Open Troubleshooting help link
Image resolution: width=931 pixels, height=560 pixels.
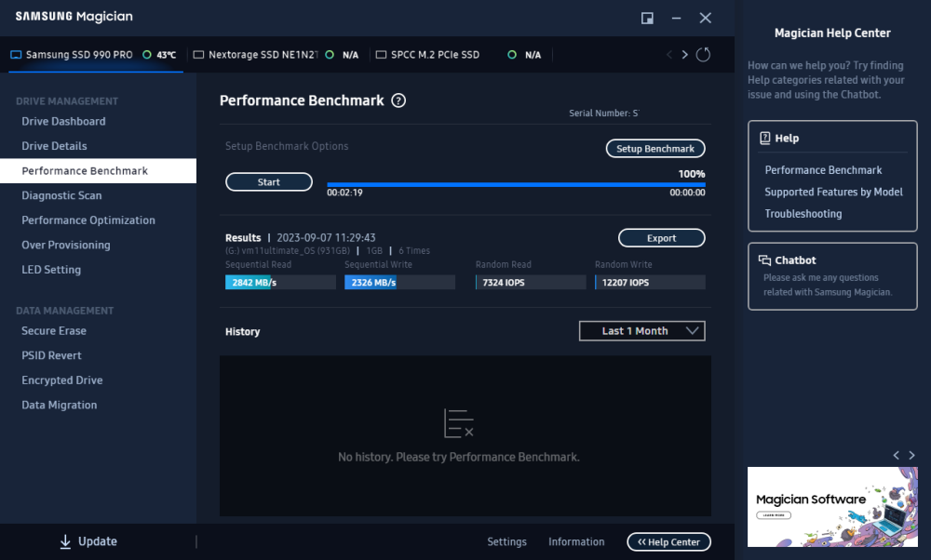[803, 214]
